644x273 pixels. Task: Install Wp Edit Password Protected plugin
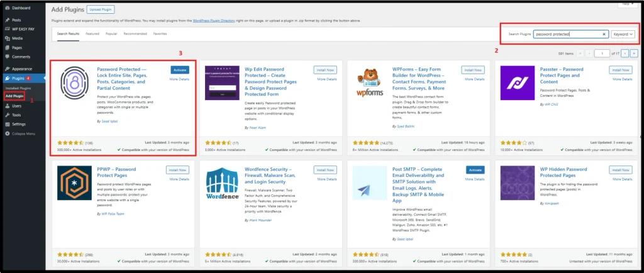(325, 70)
